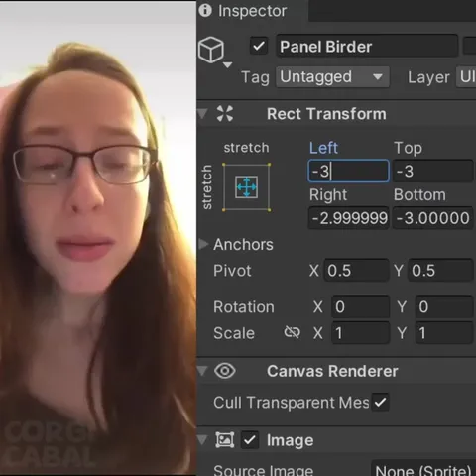This screenshot has height=476, width=476.
Task: Click the Pivot label
Action: pyautogui.click(x=232, y=271)
